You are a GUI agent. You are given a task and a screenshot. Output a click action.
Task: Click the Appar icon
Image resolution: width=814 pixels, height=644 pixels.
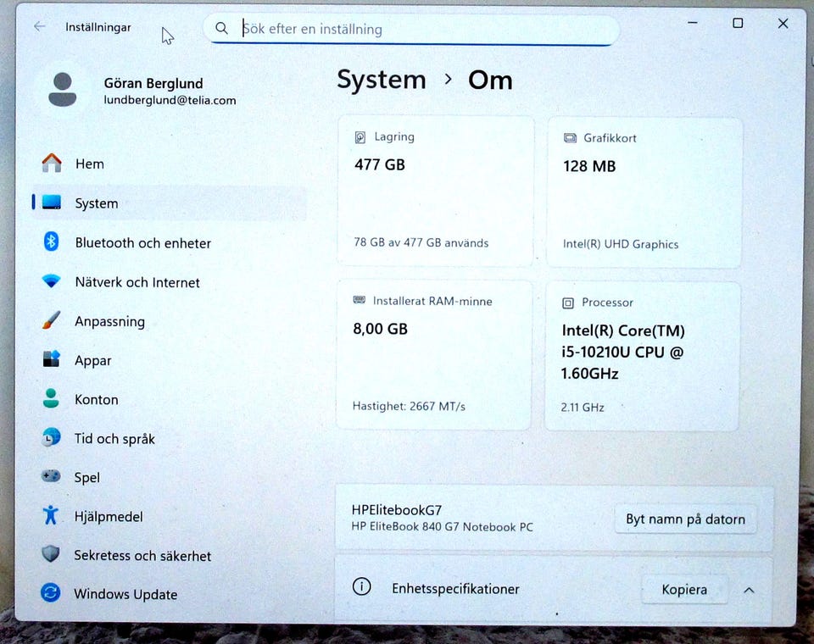tap(51, 358)
